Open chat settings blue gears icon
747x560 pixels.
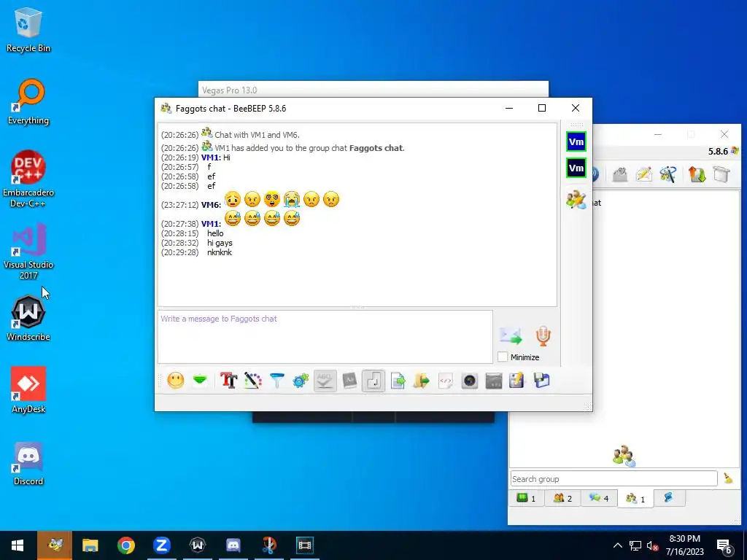pyautogui.click(x=301, y=381)
